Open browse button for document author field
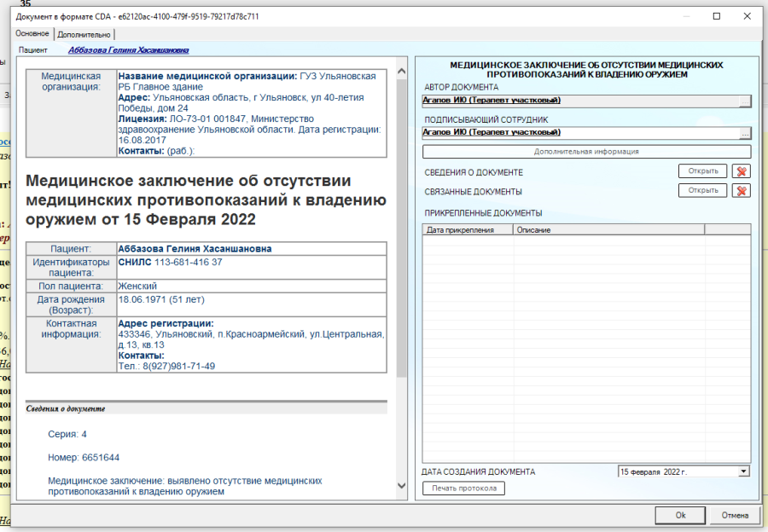 (x=744, y=101)
